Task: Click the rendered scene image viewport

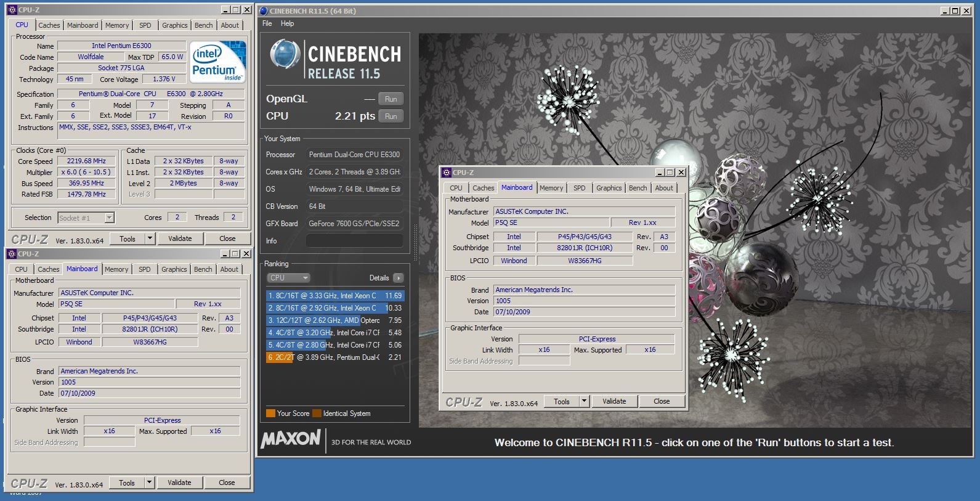Action: click(x=695, y=230)
